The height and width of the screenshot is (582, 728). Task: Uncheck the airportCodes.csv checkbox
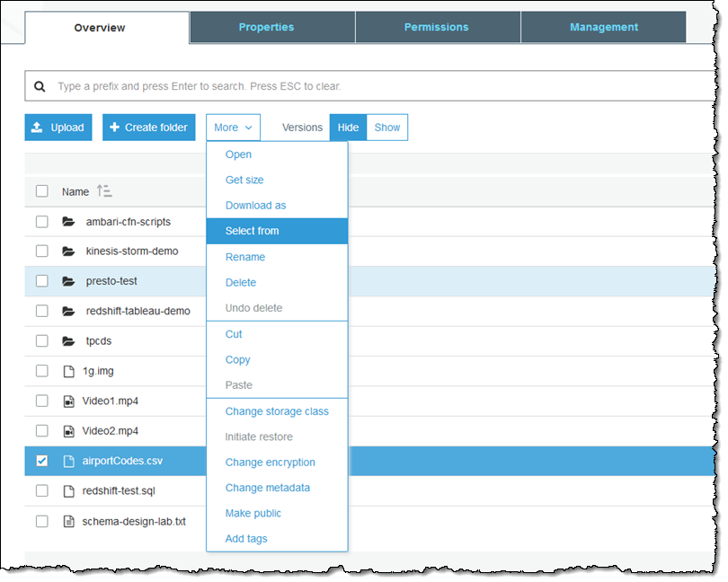(x=42, y=461)
